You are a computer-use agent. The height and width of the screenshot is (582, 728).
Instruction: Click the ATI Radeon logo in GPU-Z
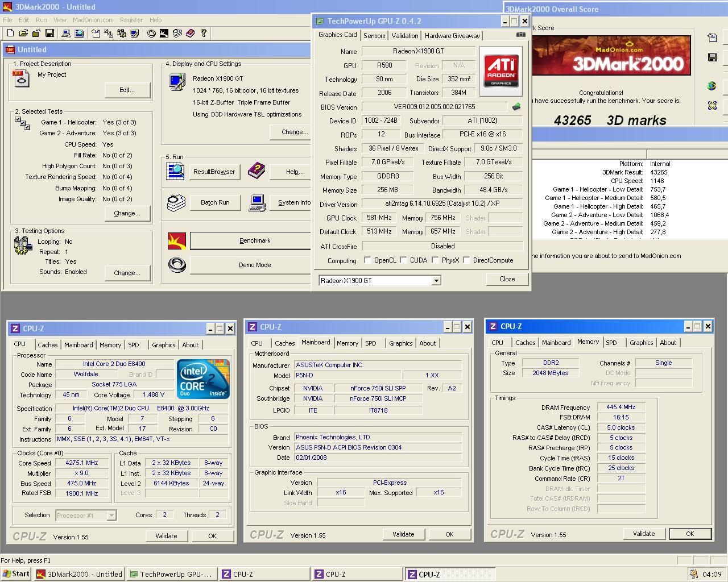501,70
